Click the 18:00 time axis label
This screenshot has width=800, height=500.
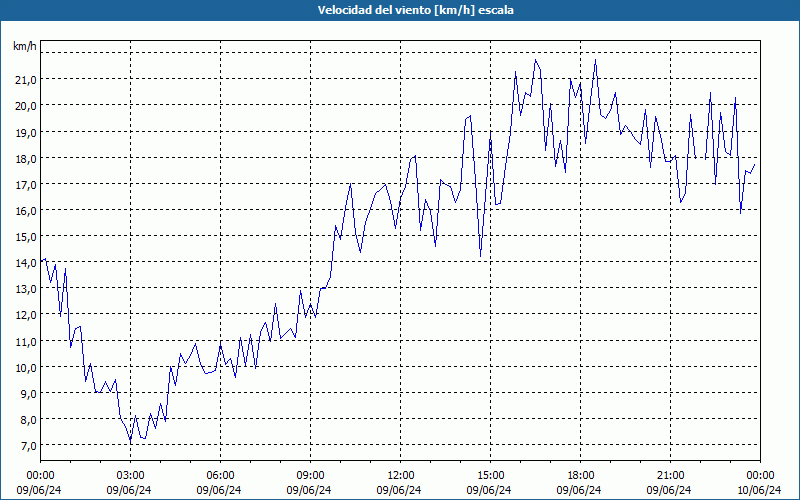[x=580, y=476]
